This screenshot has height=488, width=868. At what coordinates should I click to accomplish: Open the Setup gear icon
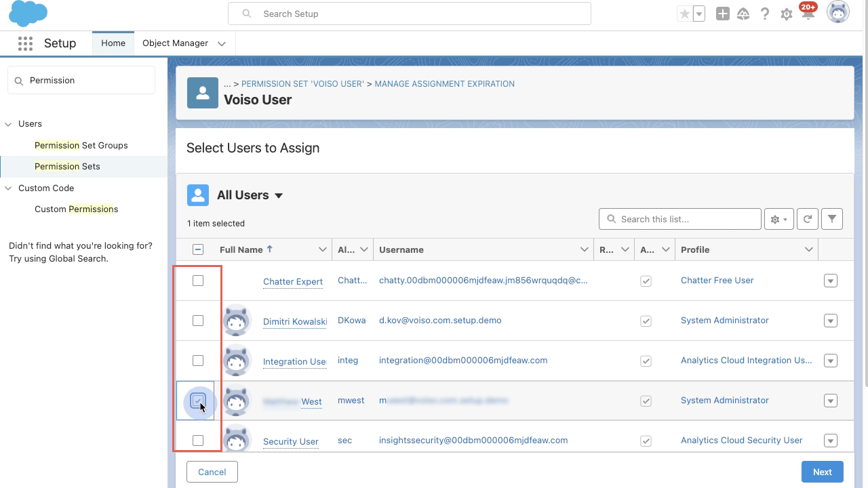tap(787, 14)
